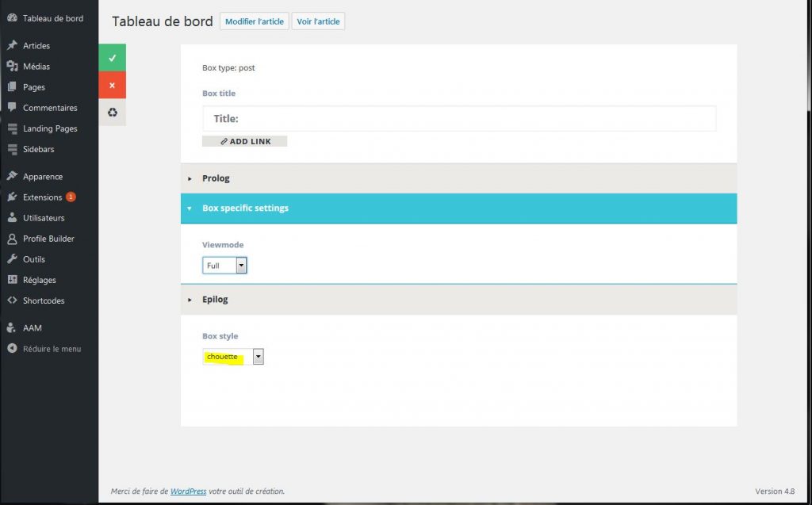The image size is (812, 505).
Task: Click the AAM icon in sidebar
Action: pos(12,328)
